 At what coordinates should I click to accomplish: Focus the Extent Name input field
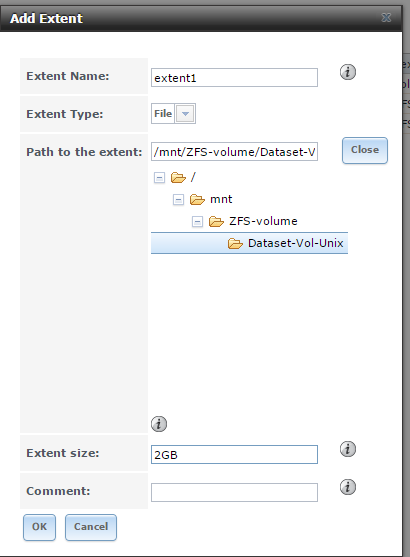coord(234,77)
